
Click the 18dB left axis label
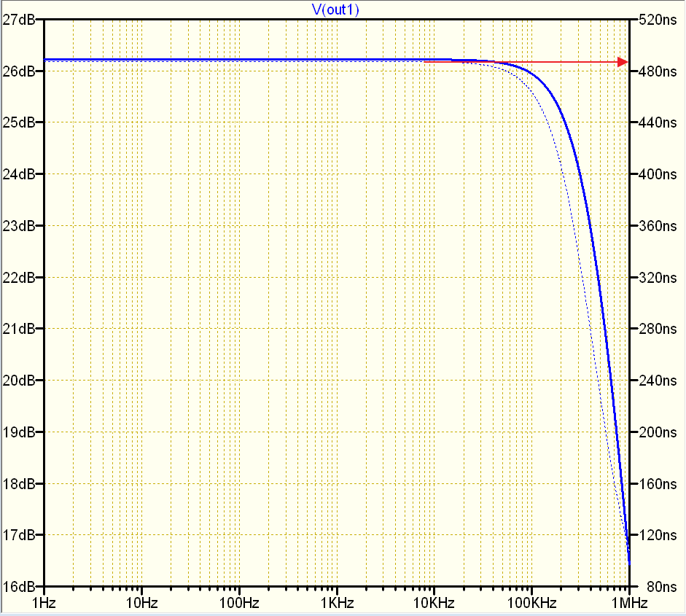tap(19, 484)
